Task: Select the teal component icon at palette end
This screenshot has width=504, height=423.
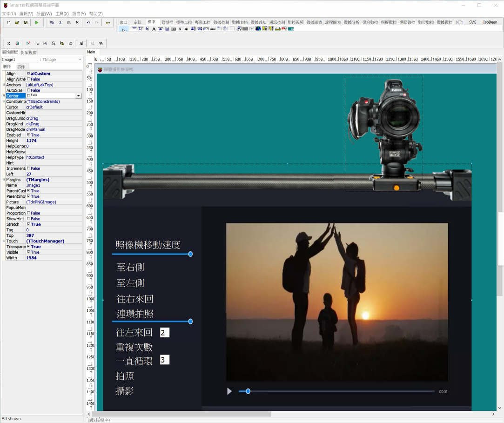Action: click(x=291, y=28)
